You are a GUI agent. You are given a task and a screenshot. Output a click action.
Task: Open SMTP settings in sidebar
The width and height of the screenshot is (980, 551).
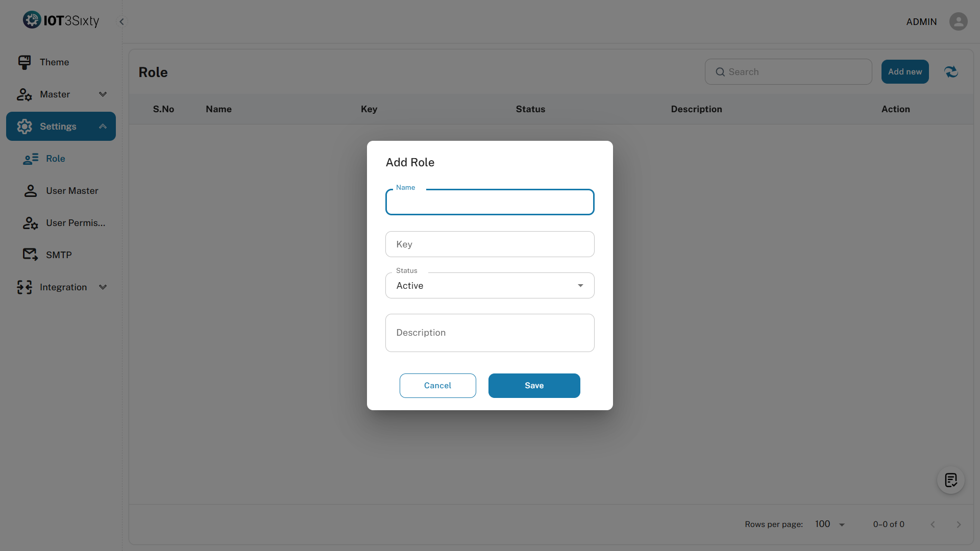point(59,255)
